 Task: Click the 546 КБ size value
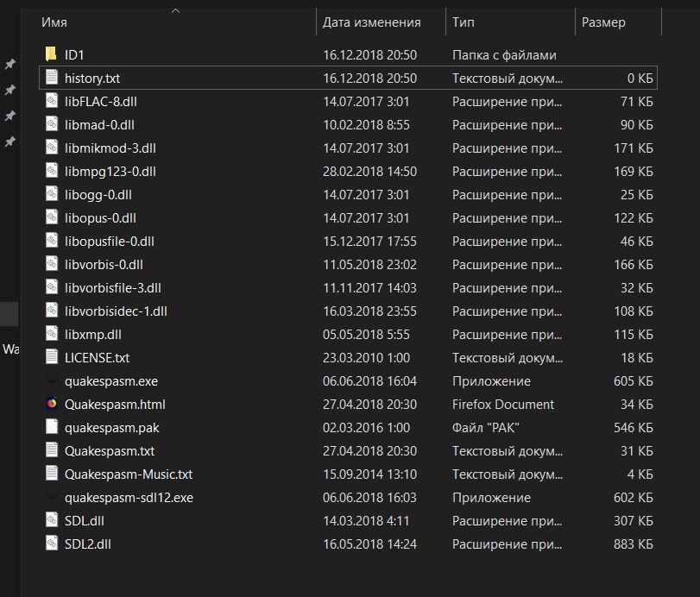point(633,427)
